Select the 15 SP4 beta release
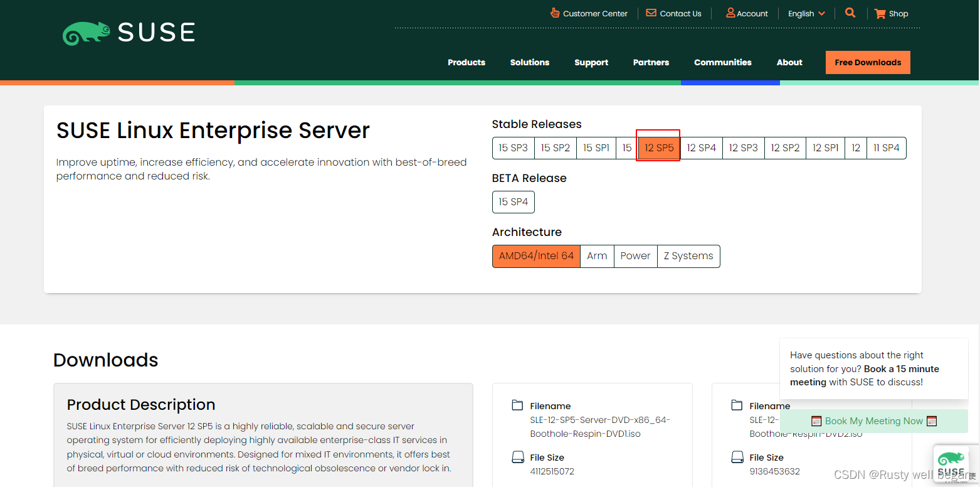Viewport: 980px width, 487px height. (x=514, y=202)
